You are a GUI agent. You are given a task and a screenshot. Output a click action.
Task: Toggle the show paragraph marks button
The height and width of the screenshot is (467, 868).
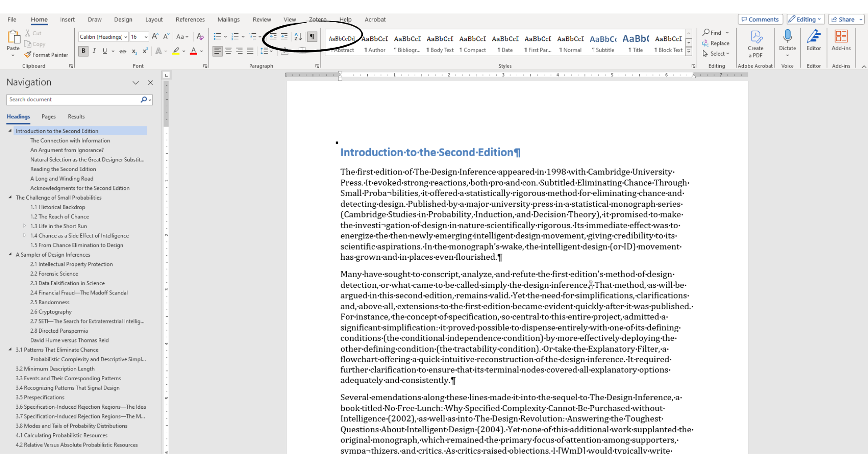[x=312, y=37]
